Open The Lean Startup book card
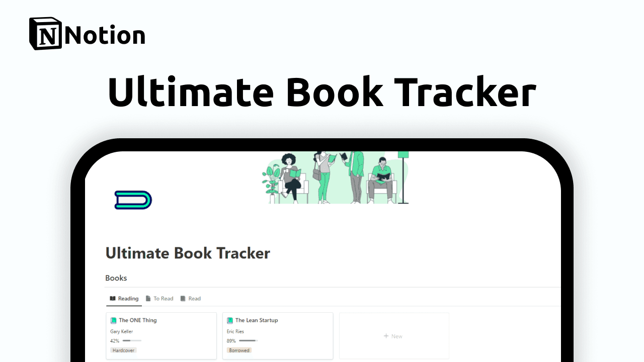The image size is (644, 362). coord(278,336)
